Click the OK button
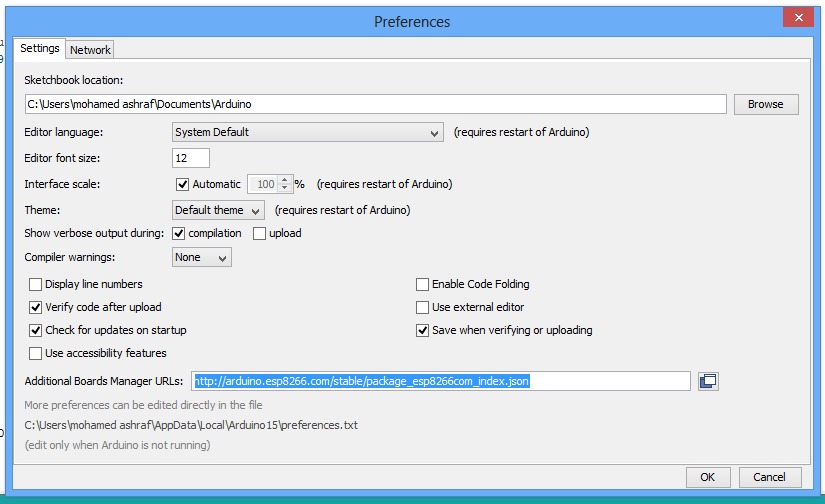Viewport: 825px width, 504px height. pos(708,477)
